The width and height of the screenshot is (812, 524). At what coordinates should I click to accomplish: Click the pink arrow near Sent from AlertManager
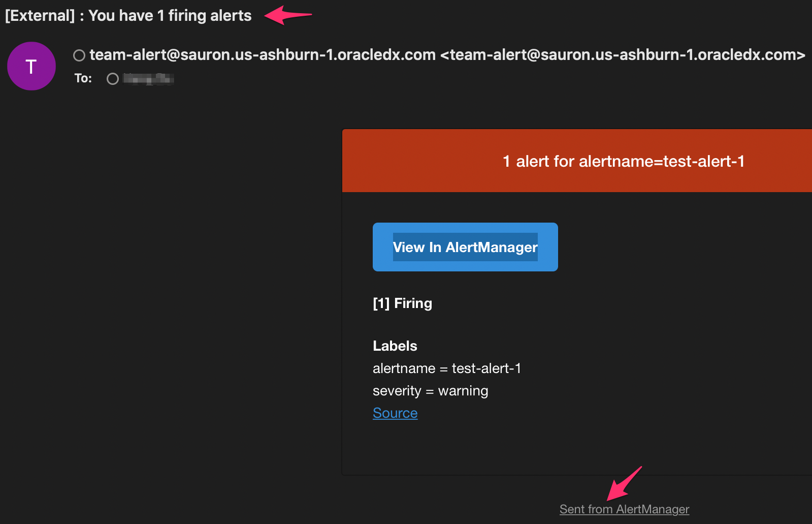[624, 484]
